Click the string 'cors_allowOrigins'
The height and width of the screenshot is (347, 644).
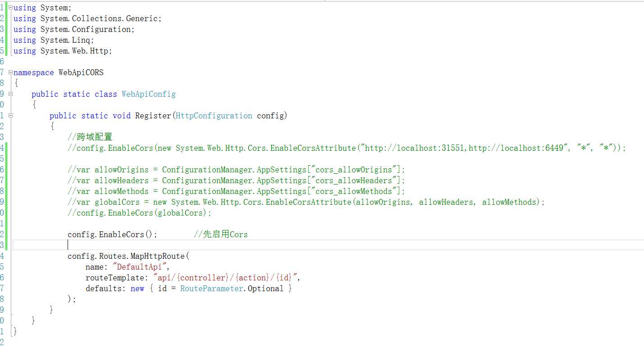pos(354,170)
